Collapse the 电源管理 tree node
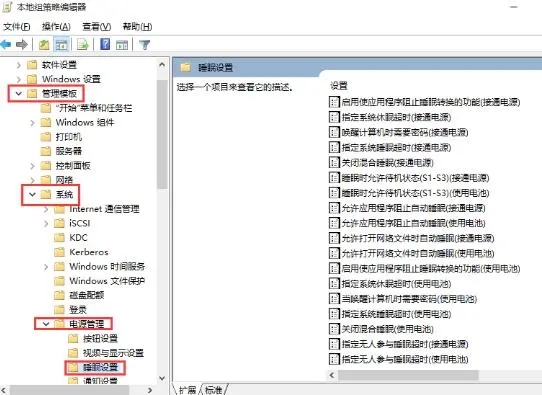The width and height of the screenshot is (542, 395). [x=46, y=324]
